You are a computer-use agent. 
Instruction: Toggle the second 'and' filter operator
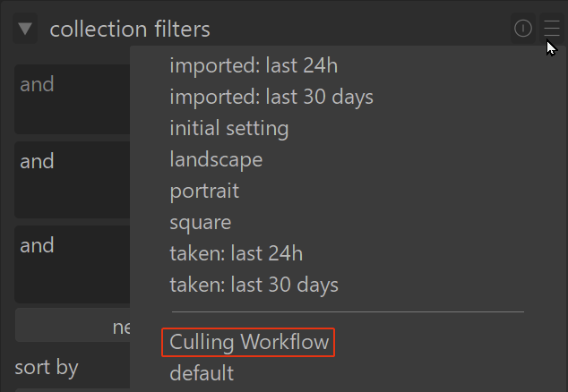(37, 162)
